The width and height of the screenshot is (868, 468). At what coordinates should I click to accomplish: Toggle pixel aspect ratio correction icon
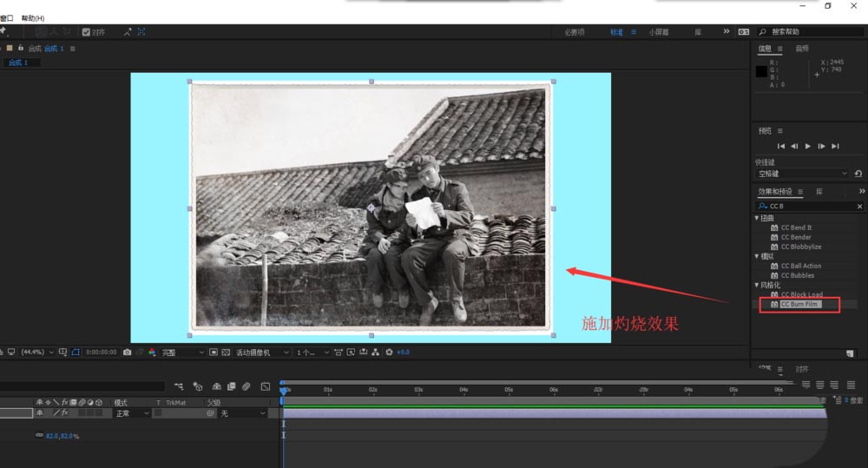coord(339,353)
